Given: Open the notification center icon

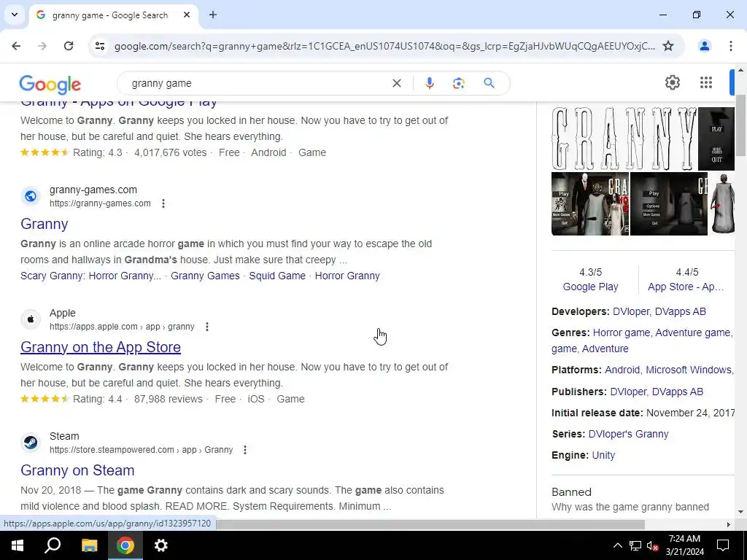Looking at the screenshot, I should (x=723, y=545).
